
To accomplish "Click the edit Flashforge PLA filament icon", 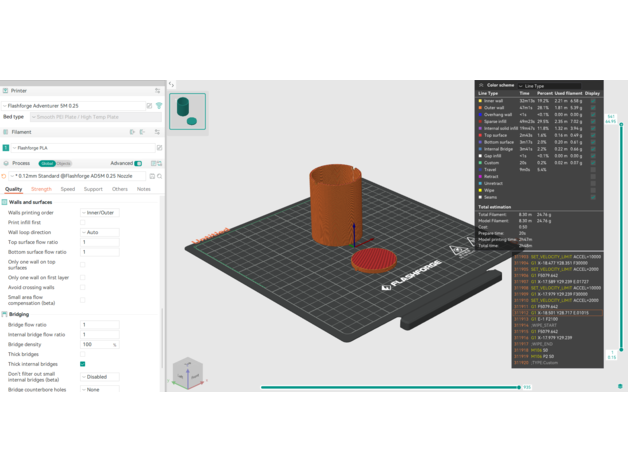I will 159,147.
